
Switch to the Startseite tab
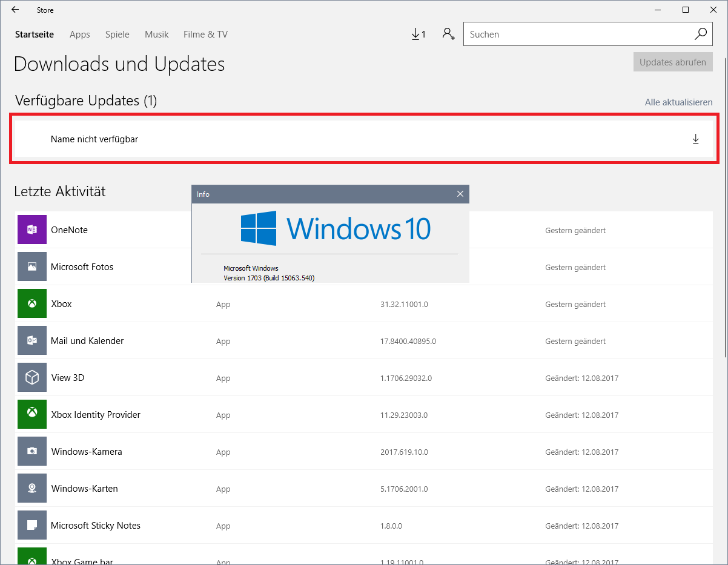pos(35,35)
